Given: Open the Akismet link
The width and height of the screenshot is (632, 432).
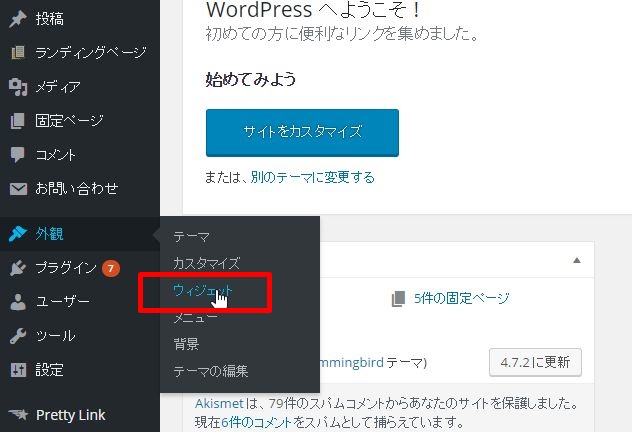Looking at the screenshot, I should [220, 403].
